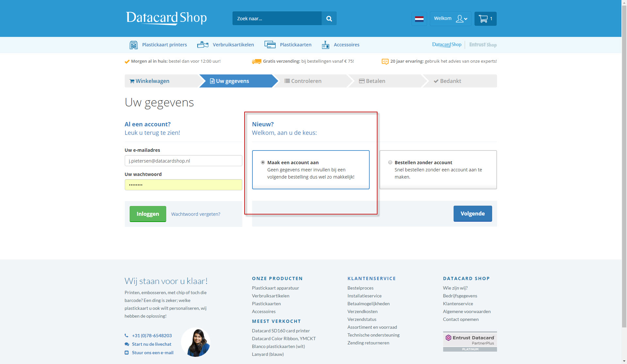
Task: Select Bestellen zonder account radio
Action: (x=390, y=162)
